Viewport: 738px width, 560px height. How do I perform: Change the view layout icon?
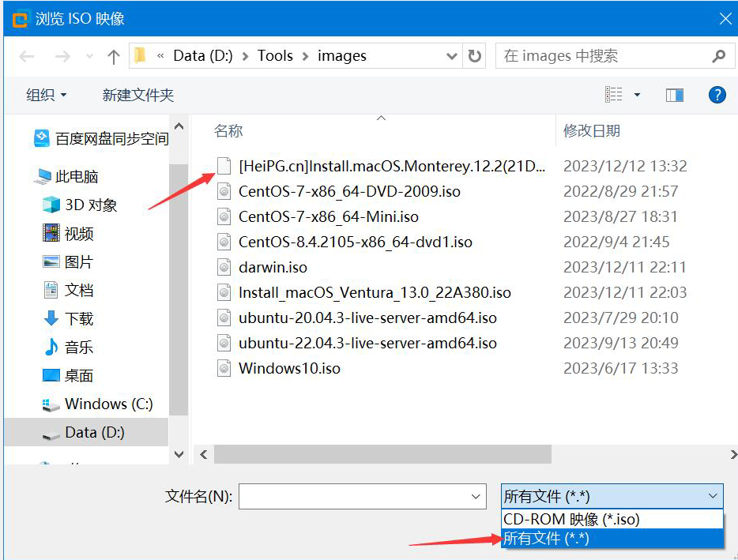pos(613,95)
